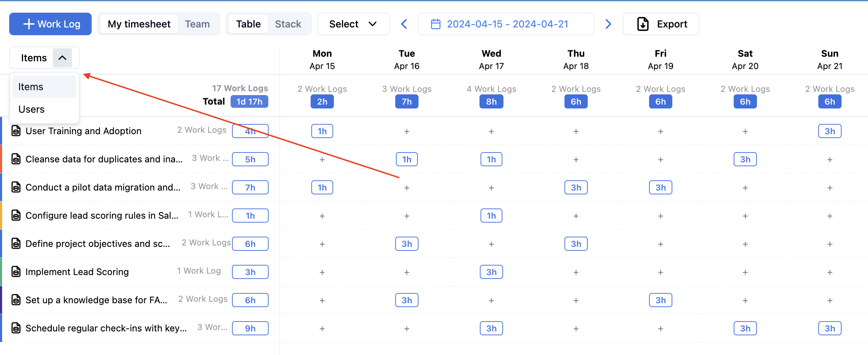Click the Export button
The image size is (868, 355).
point(661,24)
